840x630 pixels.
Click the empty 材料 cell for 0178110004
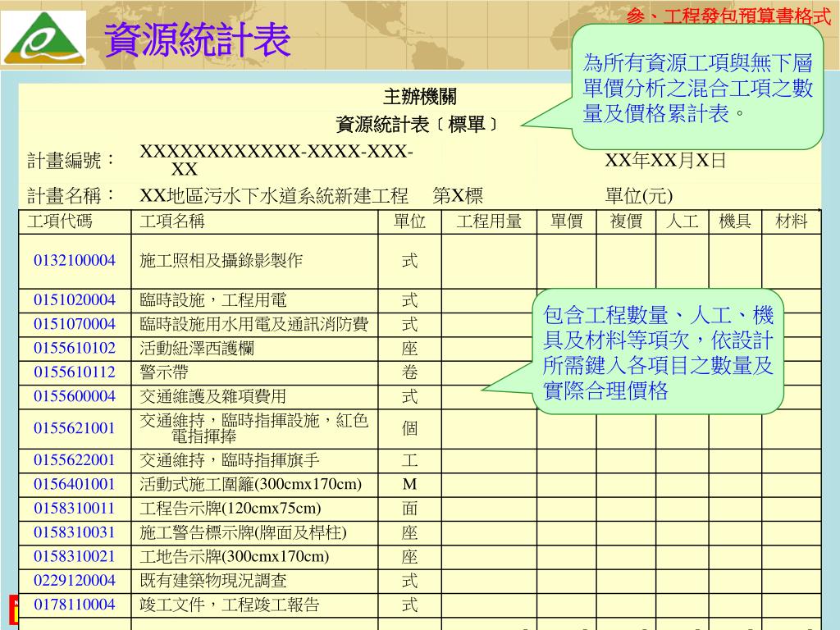point(792,605)
